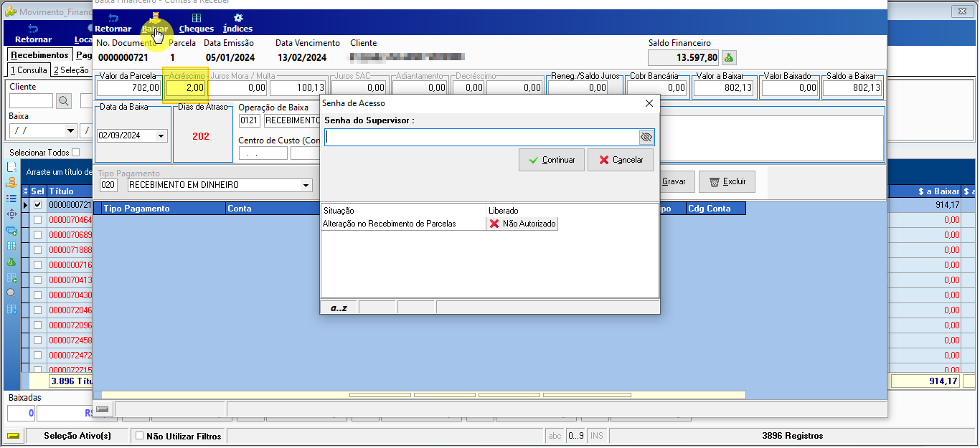This screenshot has height=448, width=980.
Task: Click the yellow icon in bottom status bar
Action: [x=13, y=436]
